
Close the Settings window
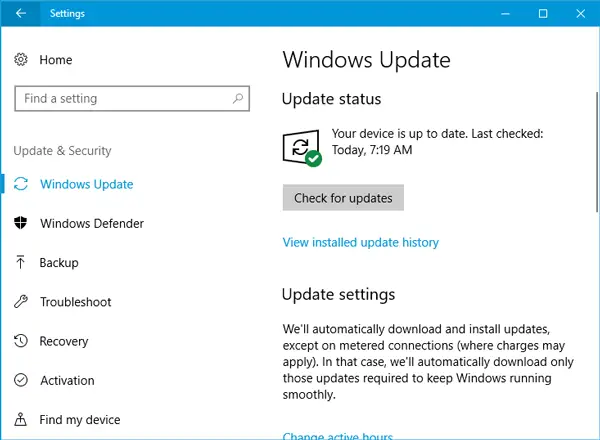pos(580,14)
